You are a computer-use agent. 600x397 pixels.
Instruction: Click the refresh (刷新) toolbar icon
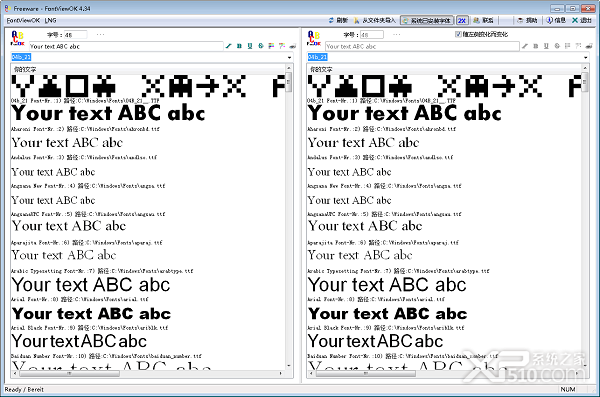[x=338, y=20]
